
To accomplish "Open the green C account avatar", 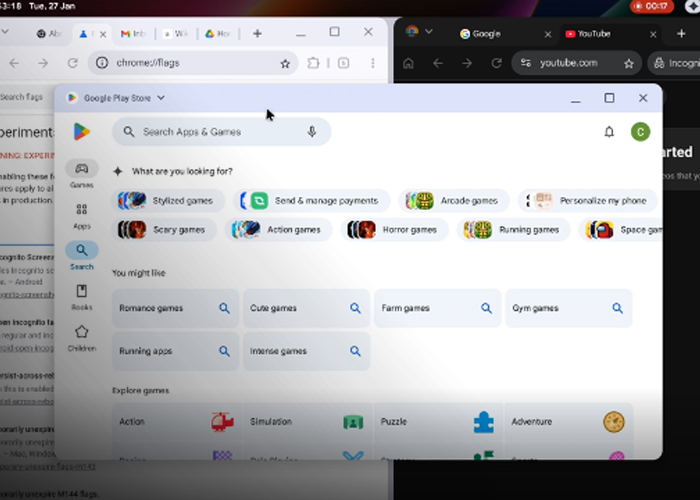I will pyautogui.click(x=640, y=132).
